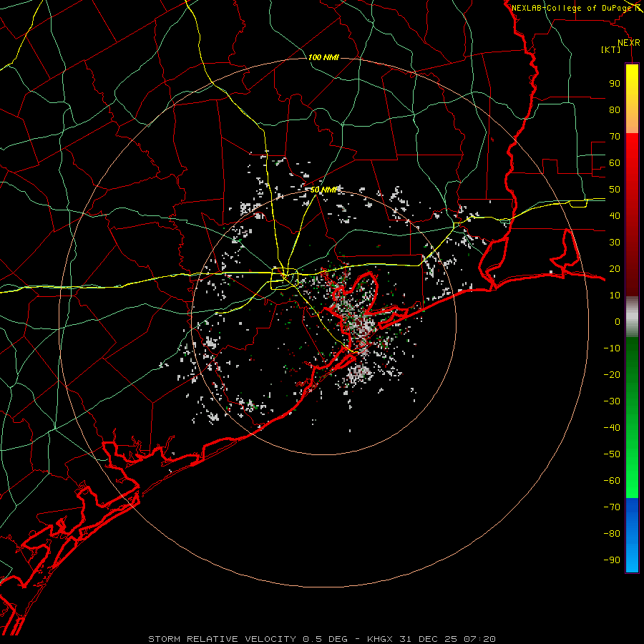Click the positive 10 scale label
Screen dimensions: 644x644
(615, 296)
